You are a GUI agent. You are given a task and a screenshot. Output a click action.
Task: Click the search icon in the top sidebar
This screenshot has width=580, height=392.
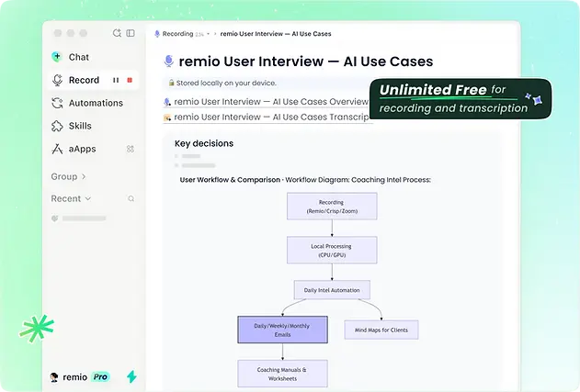pos(117,33)
